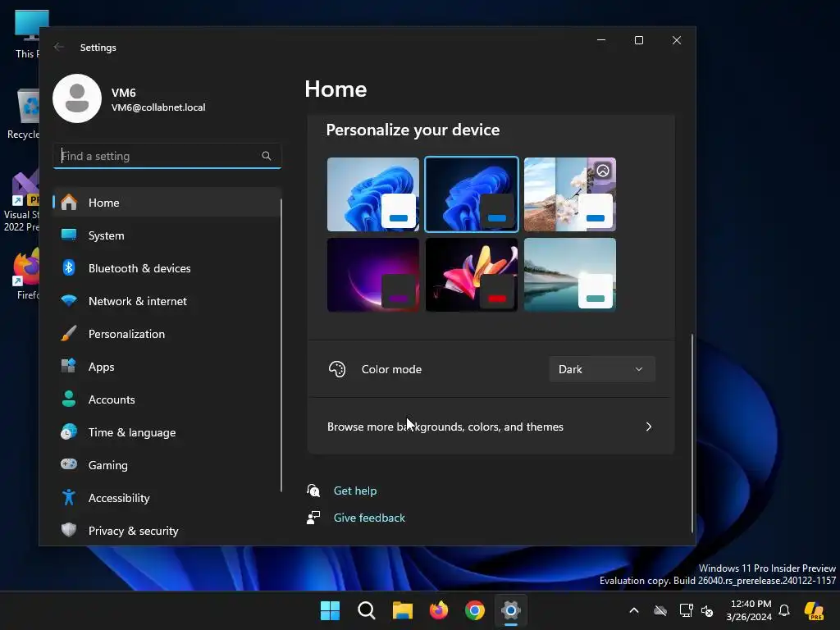Select System in the settings sidebar
Viewport: 840px width, 630px height.
click(x=167, y=235)
